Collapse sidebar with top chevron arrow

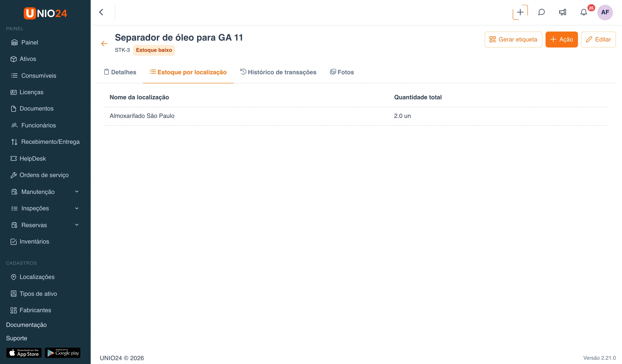[x=101, y=12]
